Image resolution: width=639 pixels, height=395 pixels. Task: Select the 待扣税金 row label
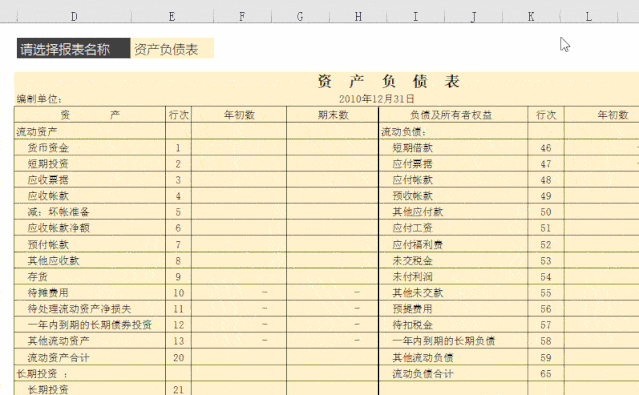click(x=412, y=324)
